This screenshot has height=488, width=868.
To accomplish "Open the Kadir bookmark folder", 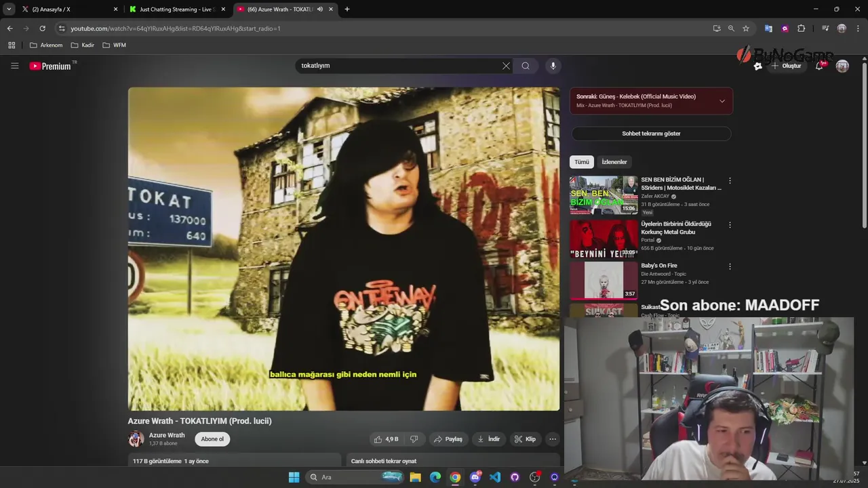I will coord(83,45).
